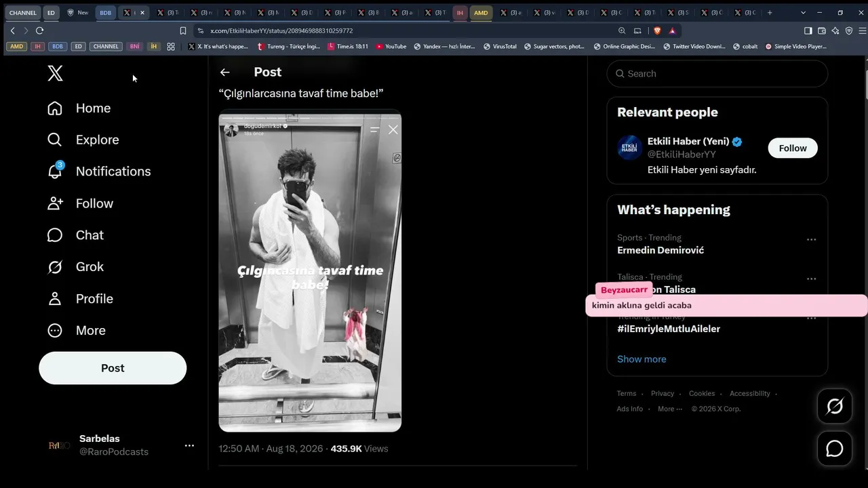
Task: Open the Terms footer link
Action: pos(627,394)
